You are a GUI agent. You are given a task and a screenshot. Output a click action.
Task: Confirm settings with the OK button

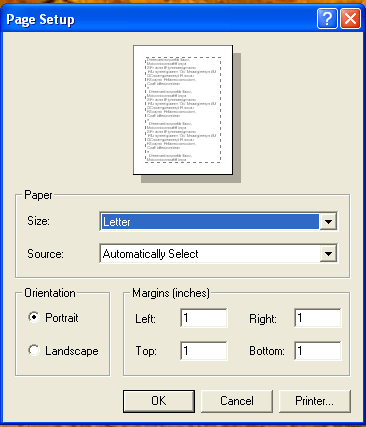pyautogui.click(x=159, y=401)
